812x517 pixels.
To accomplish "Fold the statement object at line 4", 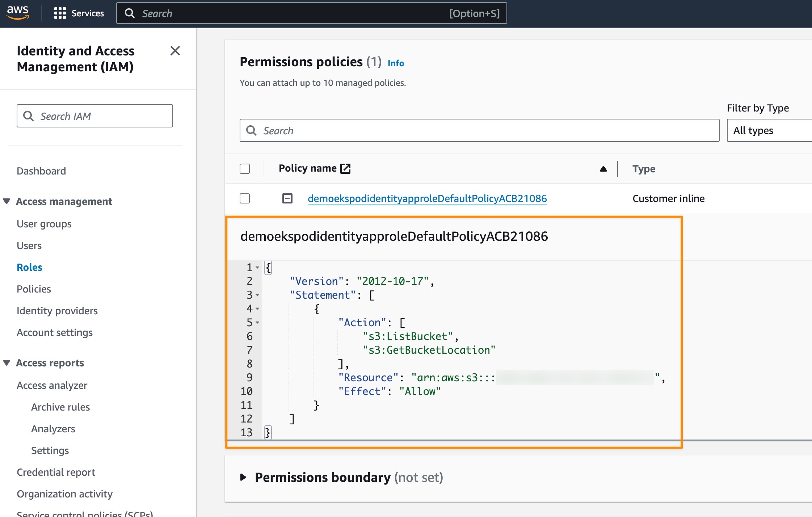I will [257, 309].
